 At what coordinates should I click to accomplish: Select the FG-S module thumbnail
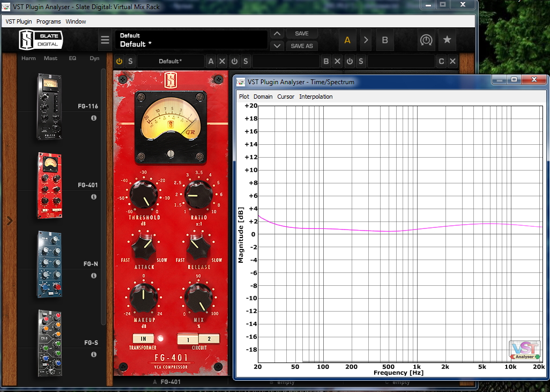[x=49, y=343]
